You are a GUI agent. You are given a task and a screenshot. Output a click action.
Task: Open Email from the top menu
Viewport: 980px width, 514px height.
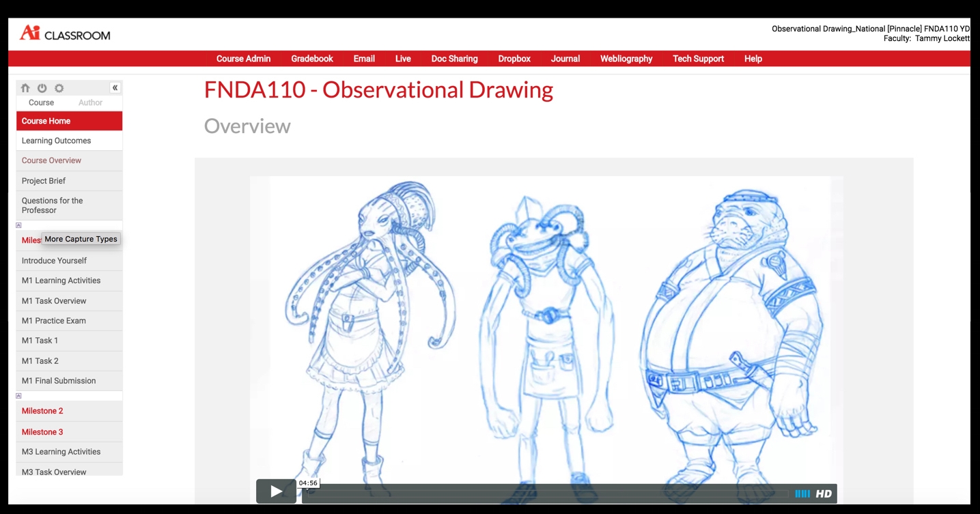pos(364,59)
